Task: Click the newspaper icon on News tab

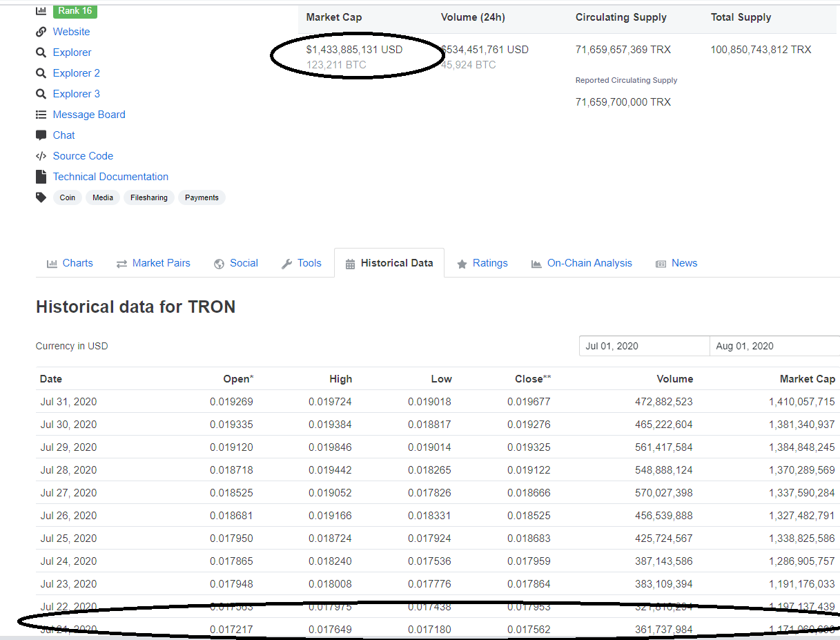Action: [x=661, y=264]
